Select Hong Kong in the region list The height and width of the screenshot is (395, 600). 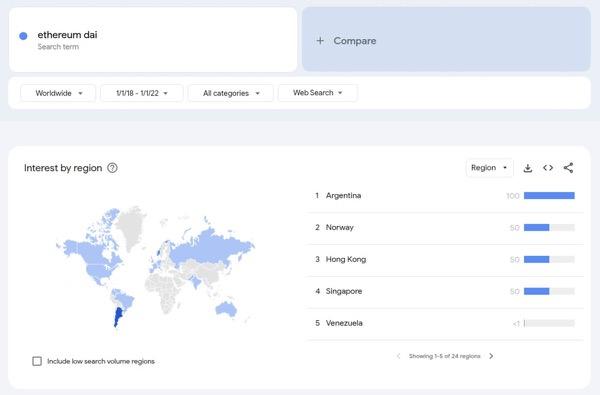pos(445,260)
